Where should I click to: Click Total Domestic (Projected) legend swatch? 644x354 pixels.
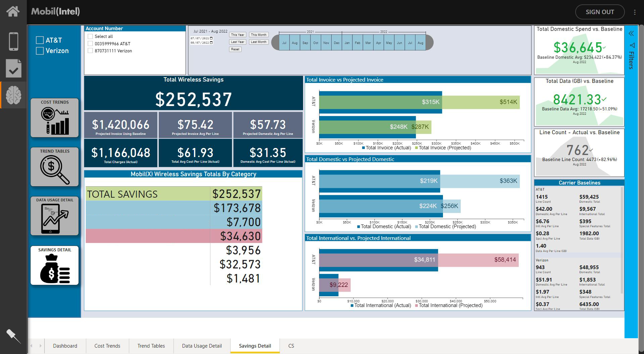click(x=416, y=226)
